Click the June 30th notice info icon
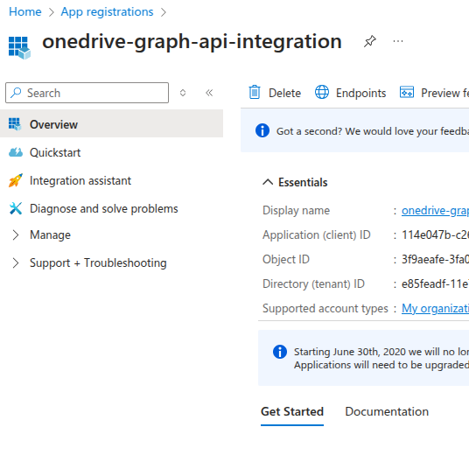The width and height of the screenshot is (469, 476). point(280,352)
